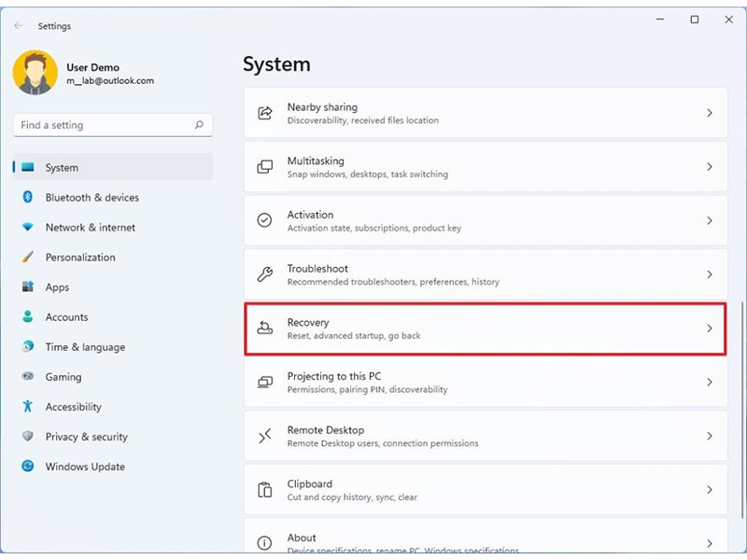The image size is (747, 560).
Task: Click the Personalization paintbrush icon
Action: (x=27, y=258)
